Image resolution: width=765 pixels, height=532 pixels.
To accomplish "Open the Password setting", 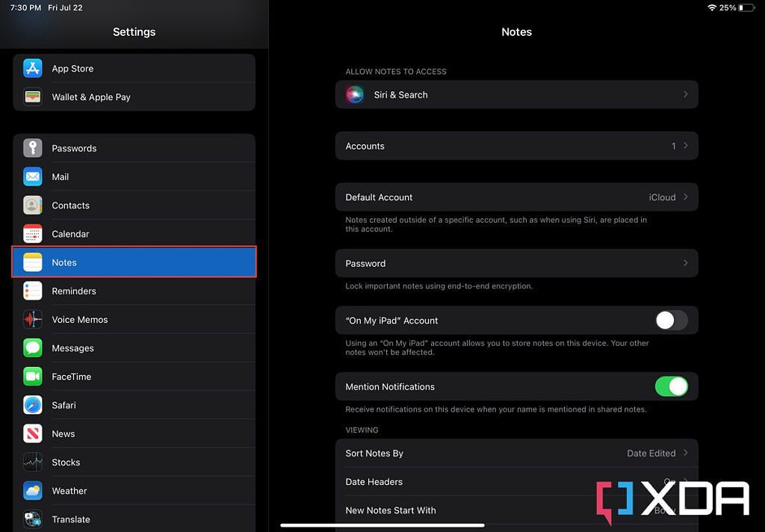I will [x=517, y=264].
